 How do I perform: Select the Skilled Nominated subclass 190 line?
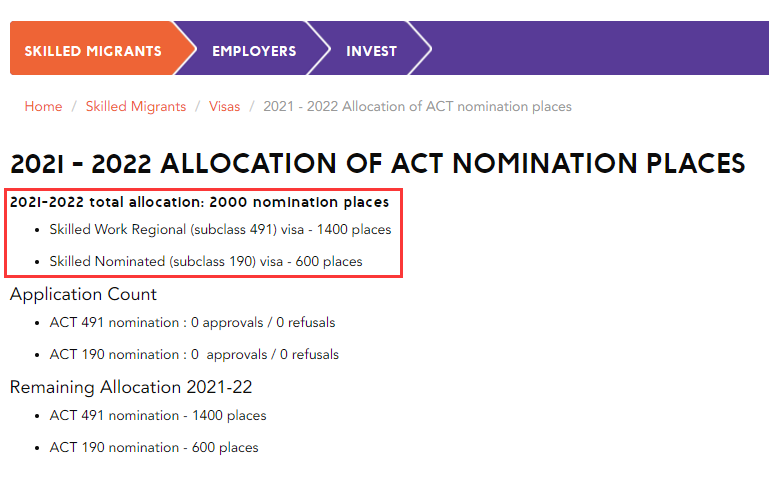pos(206,261)
